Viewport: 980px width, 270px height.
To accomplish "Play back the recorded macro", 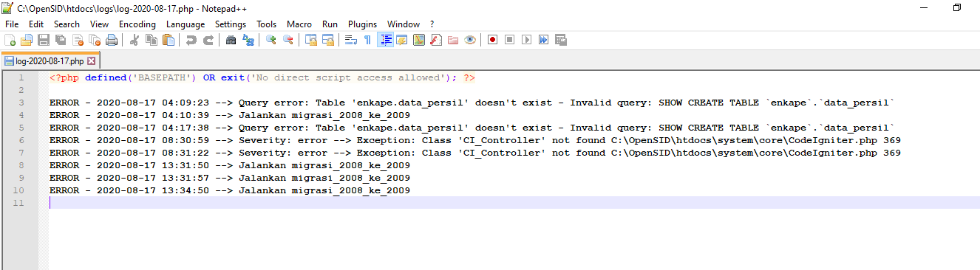I will (x=526, y=40).
